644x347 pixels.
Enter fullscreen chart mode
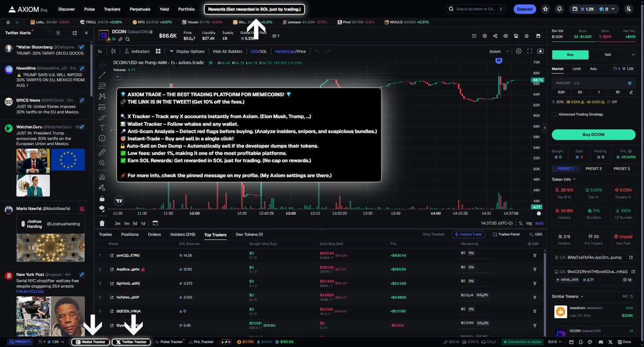530,52
